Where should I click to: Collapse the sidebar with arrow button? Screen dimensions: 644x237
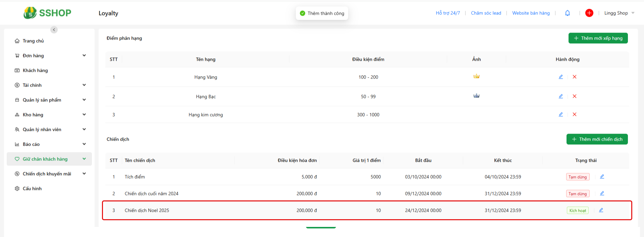54,30
